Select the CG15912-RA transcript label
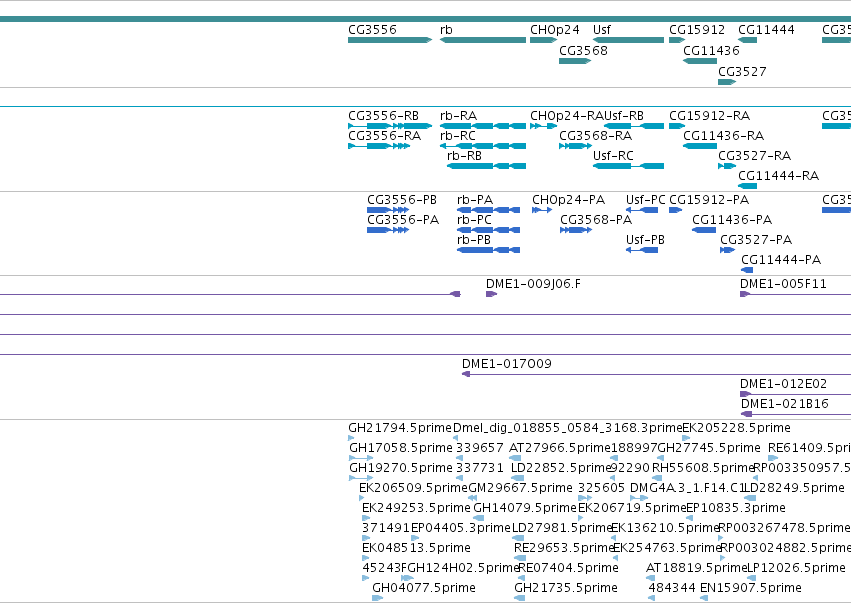 (709, 116)
